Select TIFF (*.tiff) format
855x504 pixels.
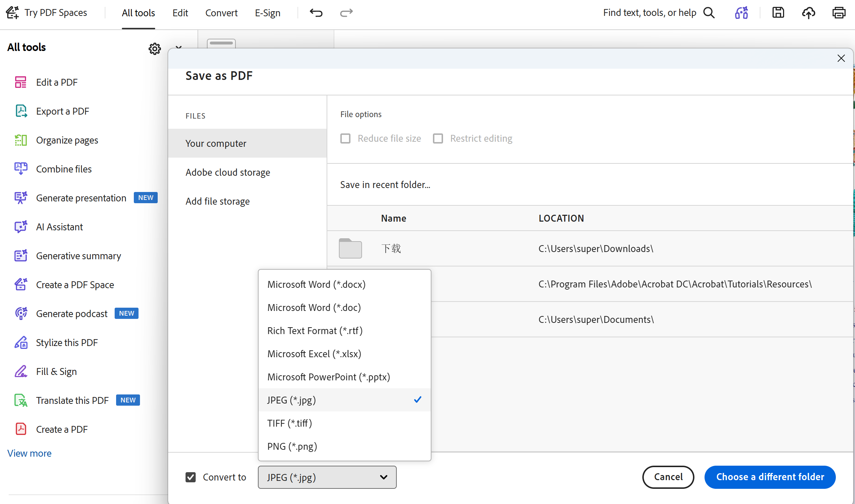point(345,423)
